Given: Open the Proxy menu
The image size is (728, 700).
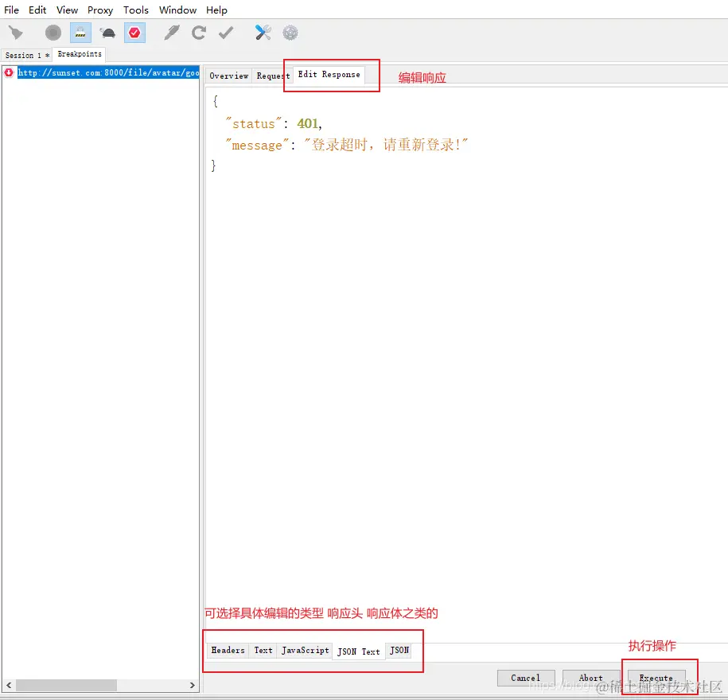Looking at the screenshot, I should pos(99,10).
